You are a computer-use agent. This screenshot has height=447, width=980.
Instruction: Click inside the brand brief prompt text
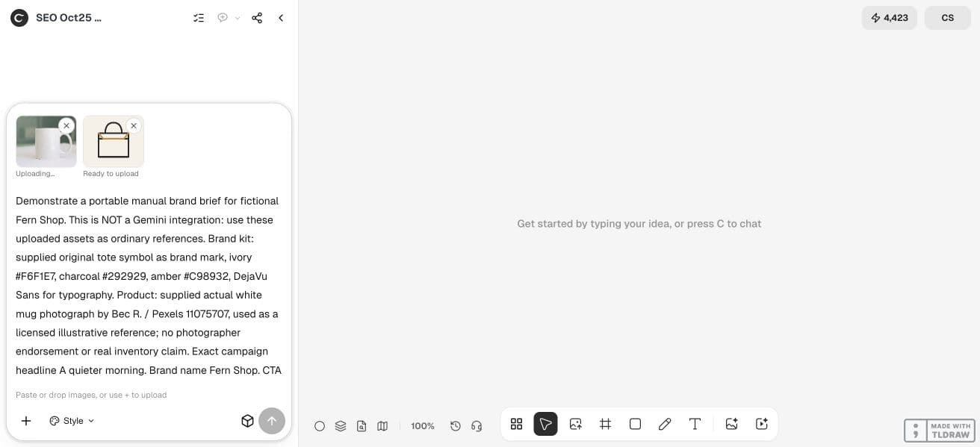point(149,285)
